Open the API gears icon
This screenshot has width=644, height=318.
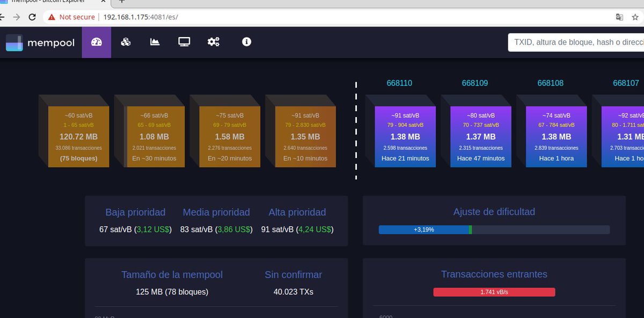(x=214, y=42)
